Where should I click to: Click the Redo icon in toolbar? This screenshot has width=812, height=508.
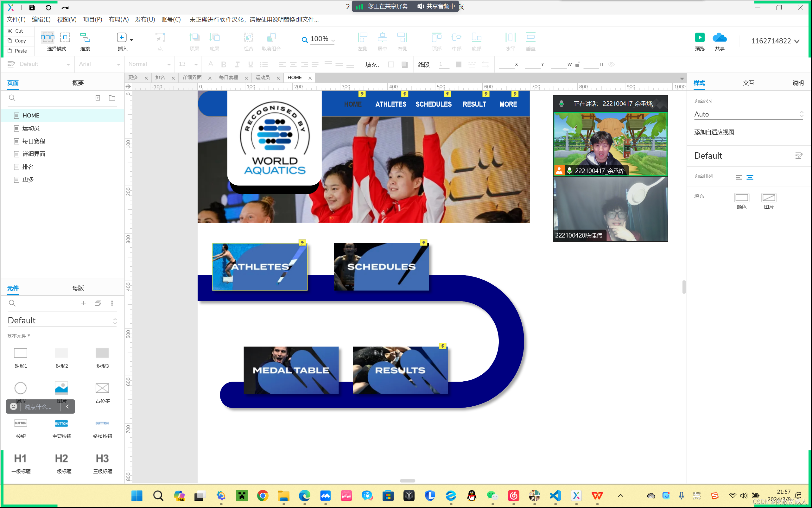[x=65, y=7]
